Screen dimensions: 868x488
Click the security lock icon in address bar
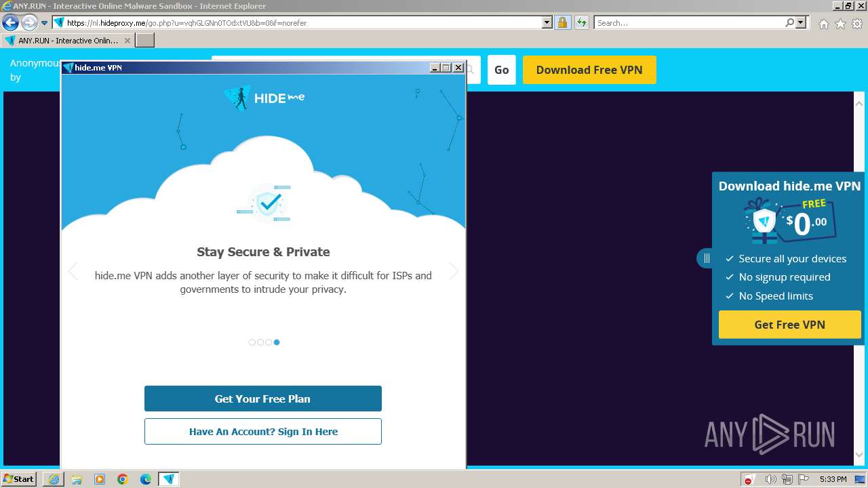(x=562, y=22)
